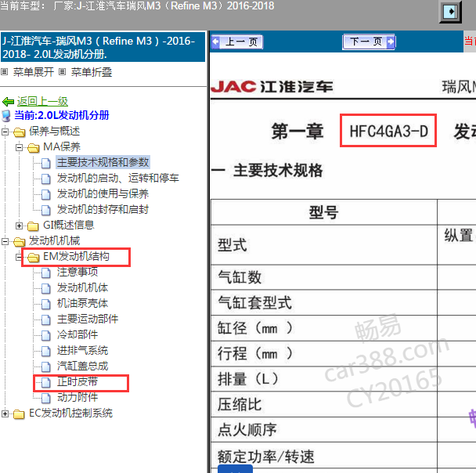Click the 当前:2.0L发动机分册 book icon
Image resolution: width=476 pixels, height=473 pixels.
click(6, 116)
